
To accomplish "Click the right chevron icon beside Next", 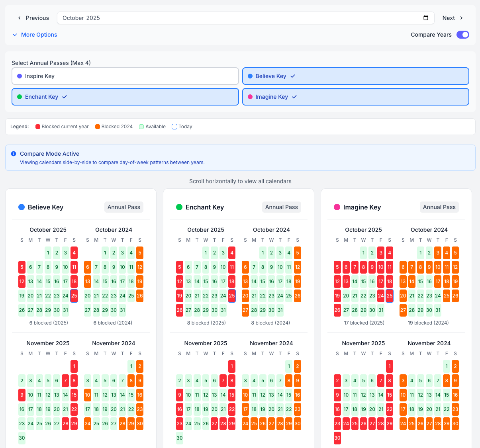I will click(x=461, y=18).
